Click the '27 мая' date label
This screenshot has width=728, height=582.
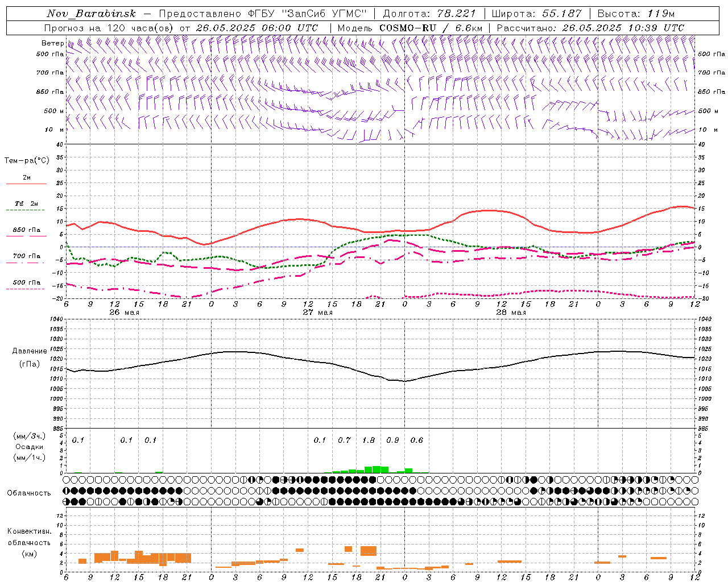(x=317, y=313)
